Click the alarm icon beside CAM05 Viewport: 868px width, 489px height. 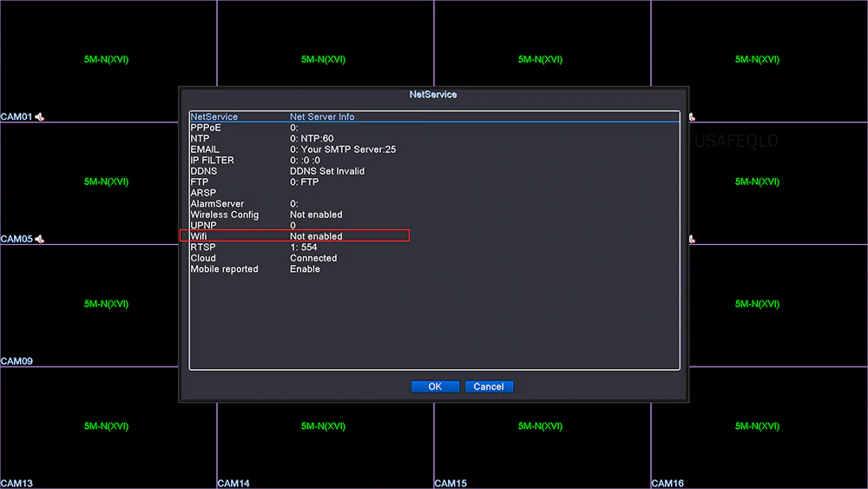click(x=40, y=239)
